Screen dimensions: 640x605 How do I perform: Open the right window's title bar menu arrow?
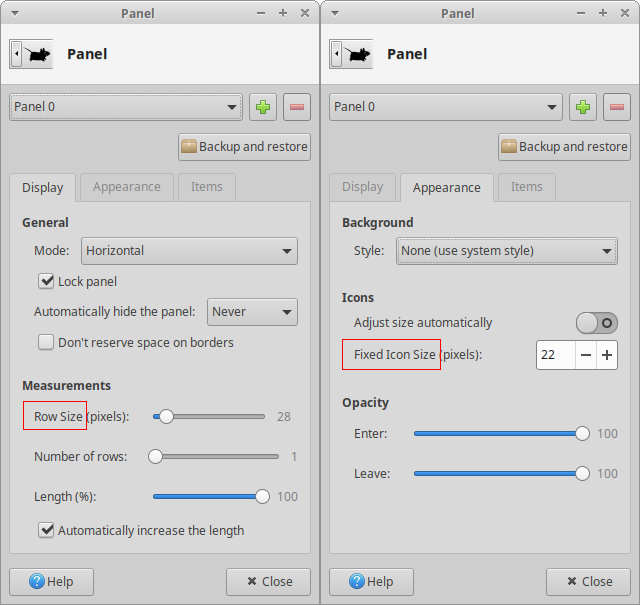pos(335,14)
